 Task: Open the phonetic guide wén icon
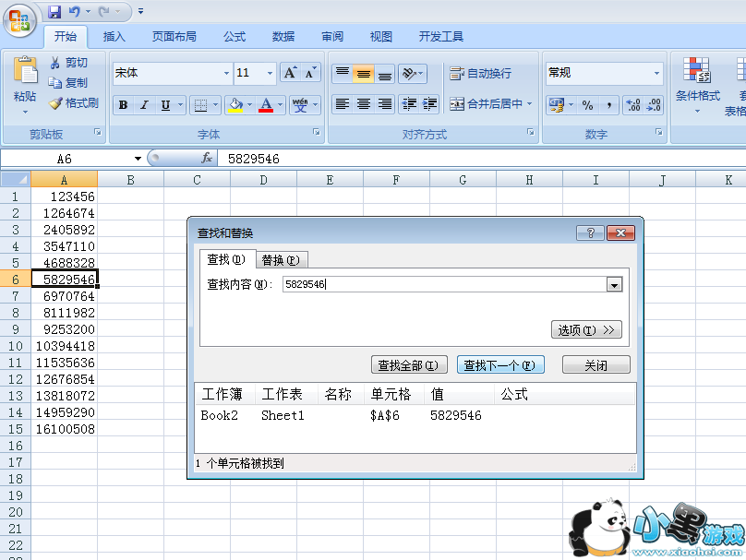tap(300, 105)
